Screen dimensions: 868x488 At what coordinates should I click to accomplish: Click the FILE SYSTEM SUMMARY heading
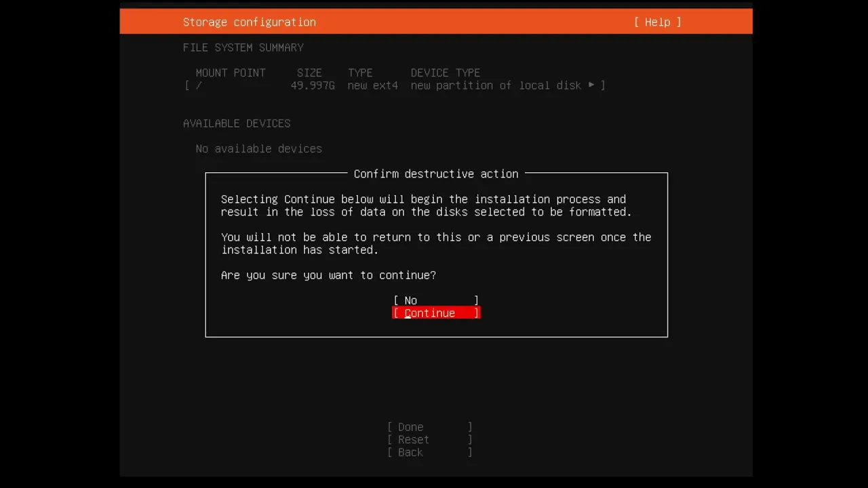[243, 47]
